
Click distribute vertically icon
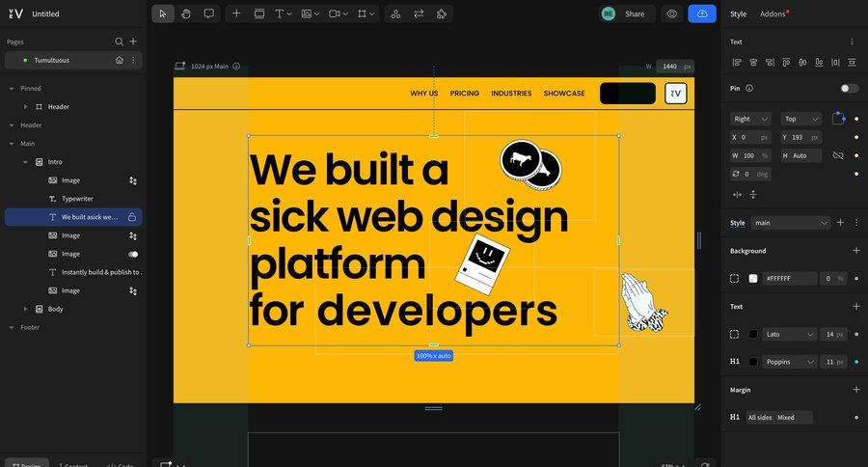click(x=852, y=63)
